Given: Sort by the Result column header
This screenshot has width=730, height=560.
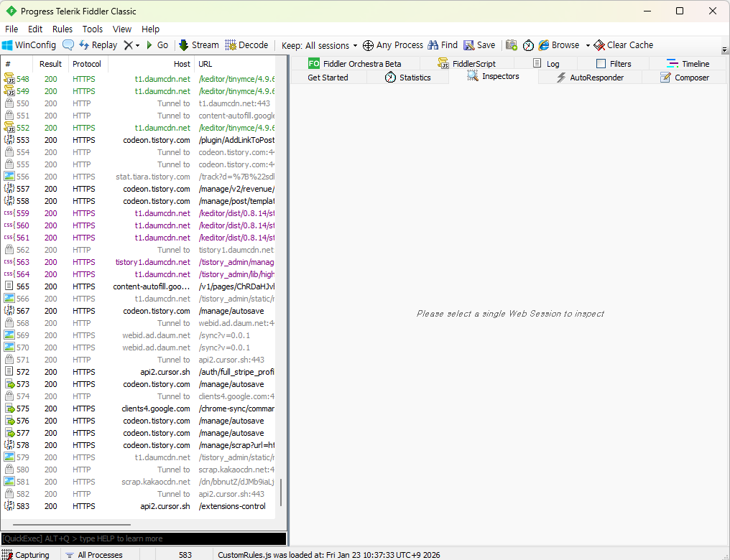Looking at the screenshot, I should pyautogui.click(x=51, y=64).
